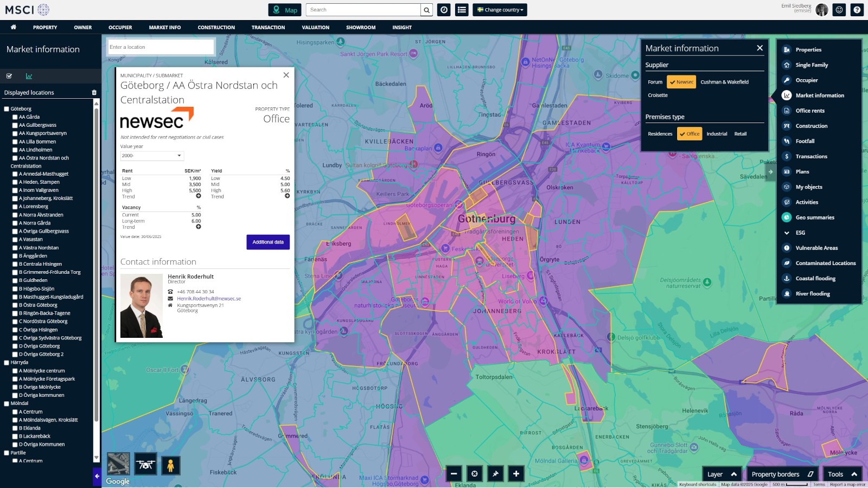
Task: Open the history clock icon in the top bar
Action: pos(444,10)
